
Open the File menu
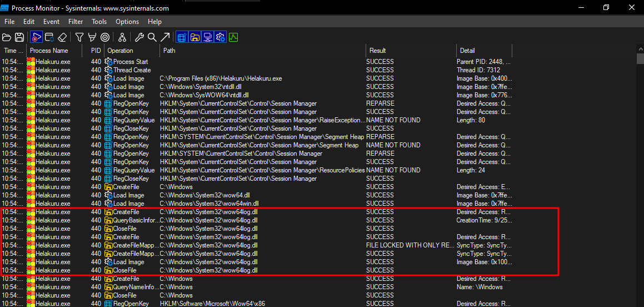(9, 22)
